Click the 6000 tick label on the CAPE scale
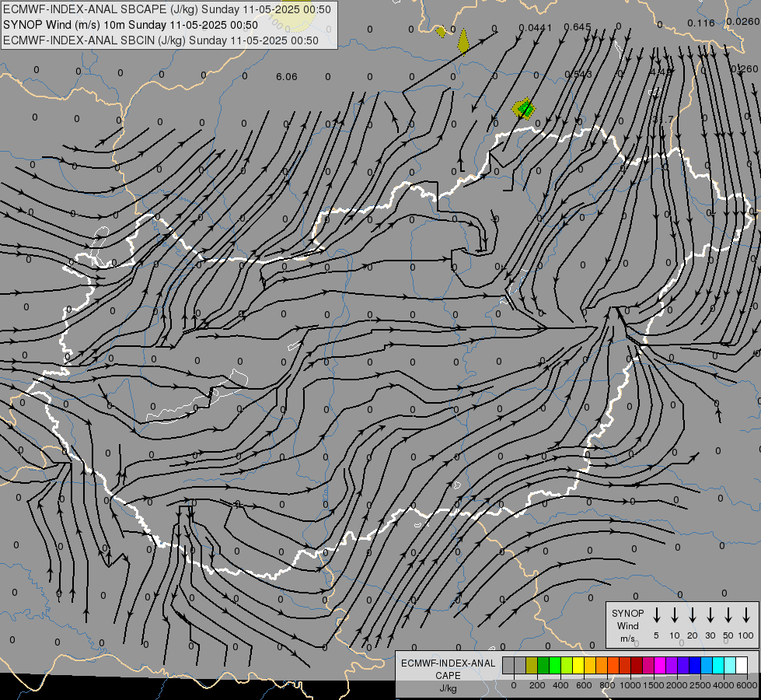The image size is (761, 700). pyautogui.click(x=747, y=685)
